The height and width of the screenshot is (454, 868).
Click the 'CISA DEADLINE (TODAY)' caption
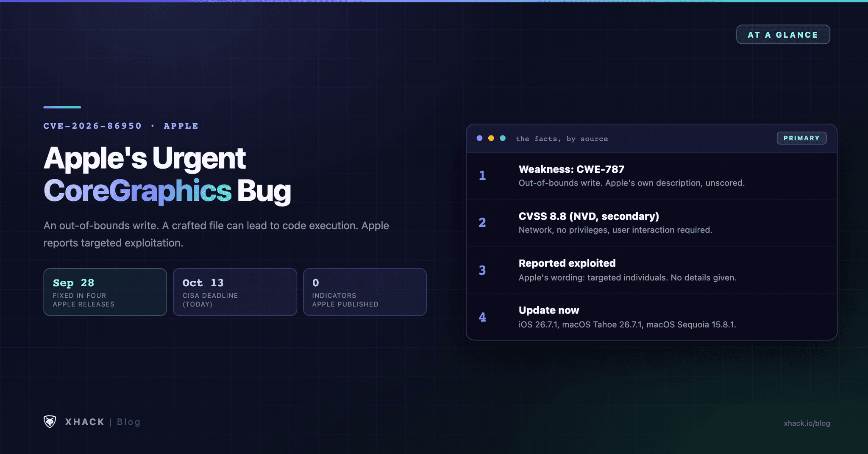point(210,300)
